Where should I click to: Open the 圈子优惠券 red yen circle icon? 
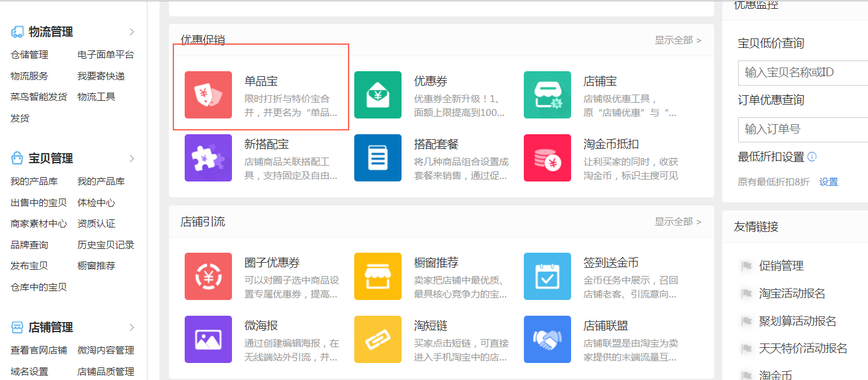208,276
